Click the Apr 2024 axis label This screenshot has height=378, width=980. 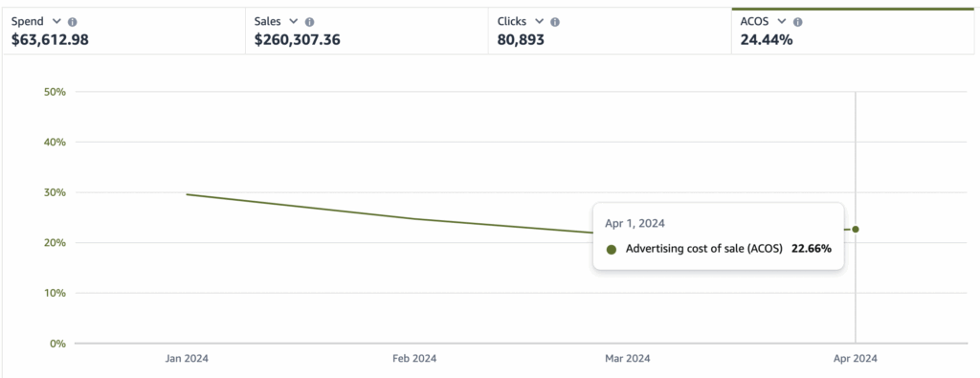855,359
